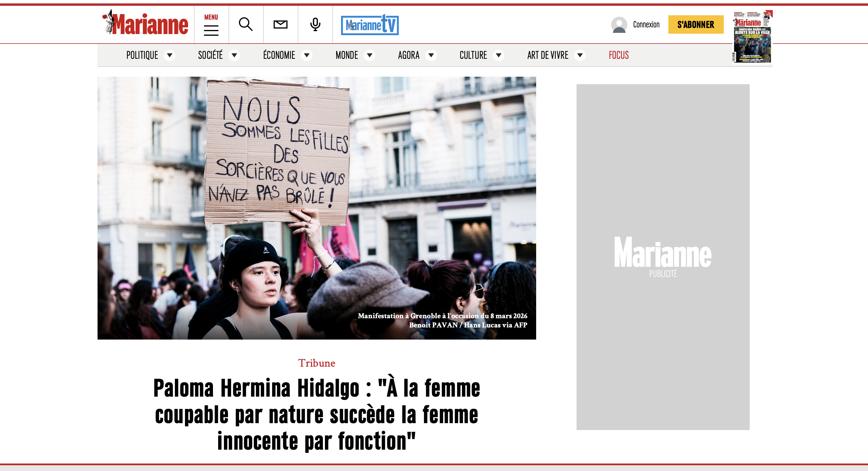Expand the Agora dropdown arrow
This screenshot has width=868, height=471.
coord(431,55)
